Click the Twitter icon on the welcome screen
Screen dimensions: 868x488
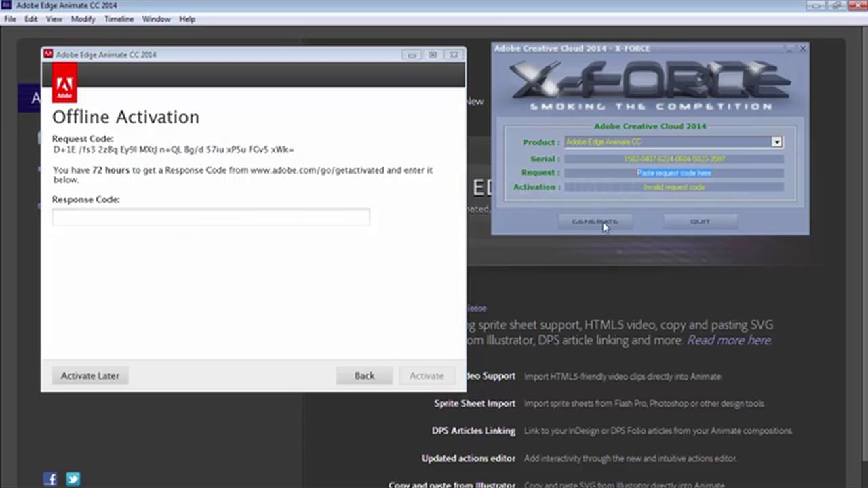(x=73, y=479)
